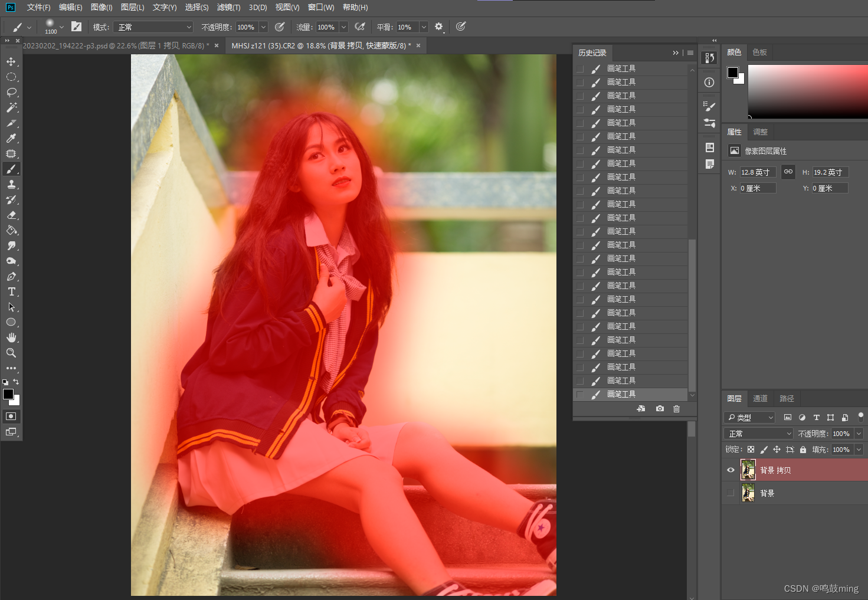Select the Clone Stamp tool
Image resolution: width=868 pixels, height=600 pixels.
(11, 184)
